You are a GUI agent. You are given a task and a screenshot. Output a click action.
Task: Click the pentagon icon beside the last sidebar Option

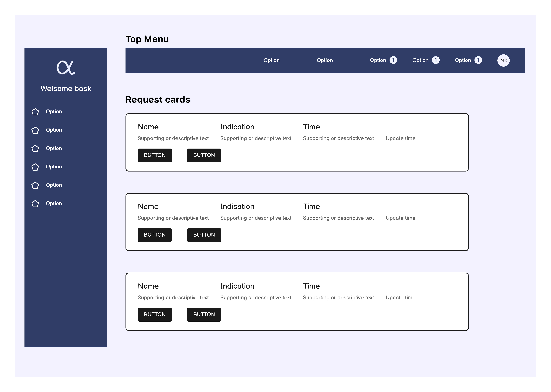coord(35,204)
